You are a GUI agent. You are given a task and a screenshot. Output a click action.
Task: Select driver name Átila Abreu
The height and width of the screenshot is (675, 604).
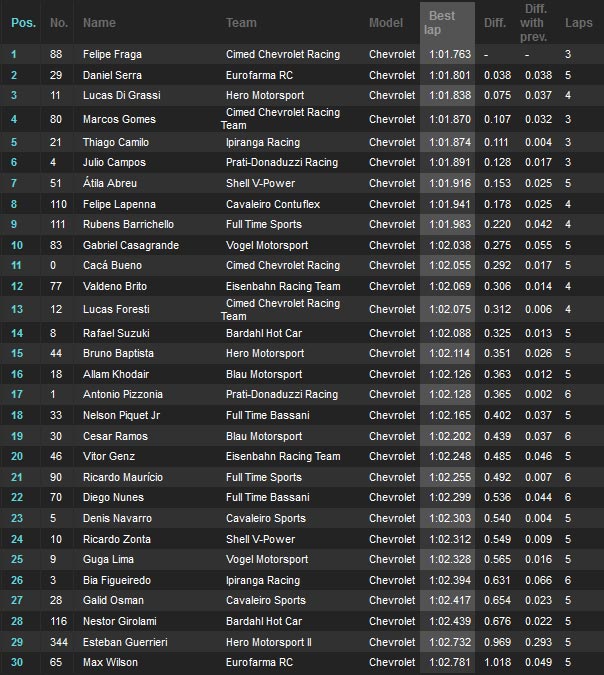click(110, 183)
